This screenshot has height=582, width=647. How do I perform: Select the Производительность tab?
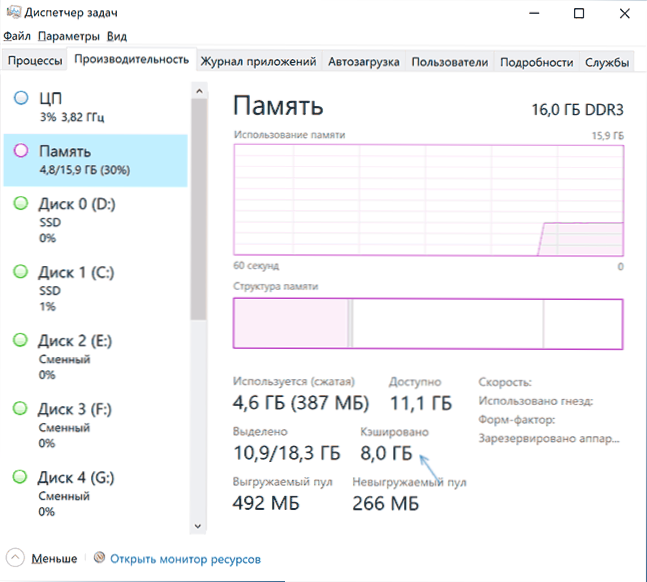click(x=132, y=59)
